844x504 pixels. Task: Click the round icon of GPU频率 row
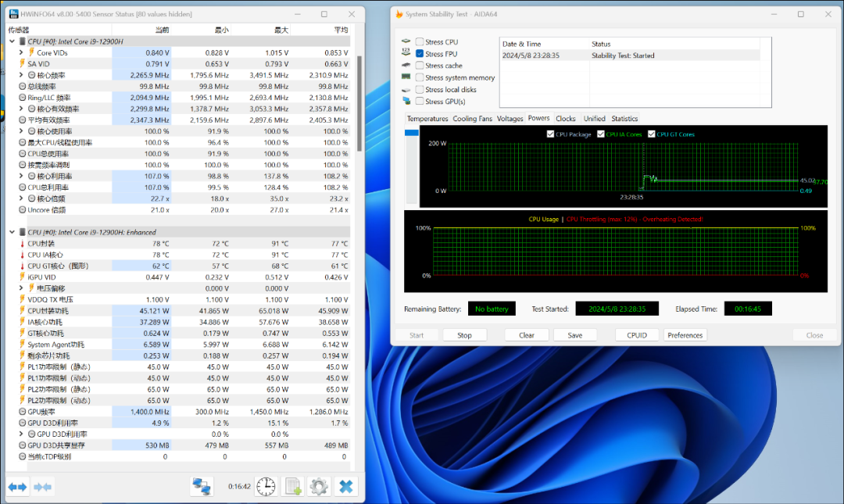click(x=22, y=412)
